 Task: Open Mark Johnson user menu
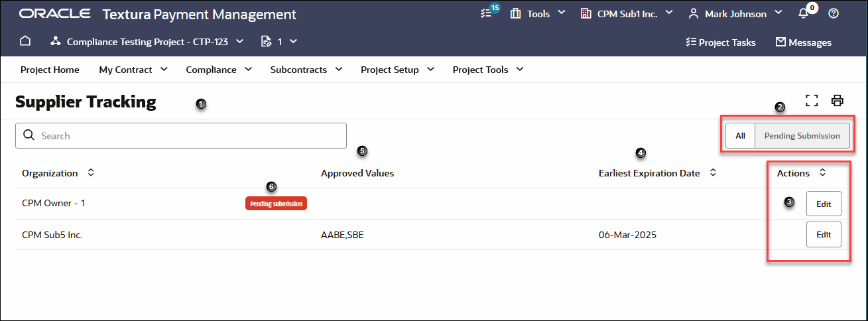pyautogui.click(x=778, y=13)
